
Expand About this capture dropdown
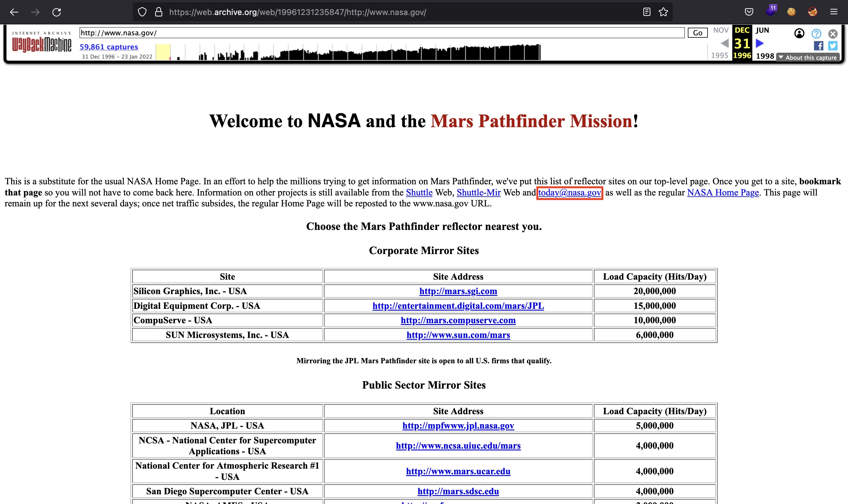(x=808, y=57)
